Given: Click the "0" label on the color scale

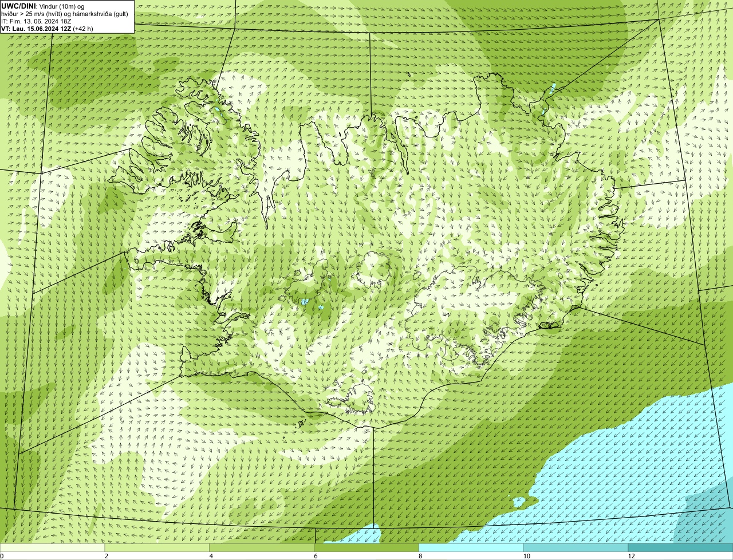Looking at the screenshot, I should tap(2, 556).
